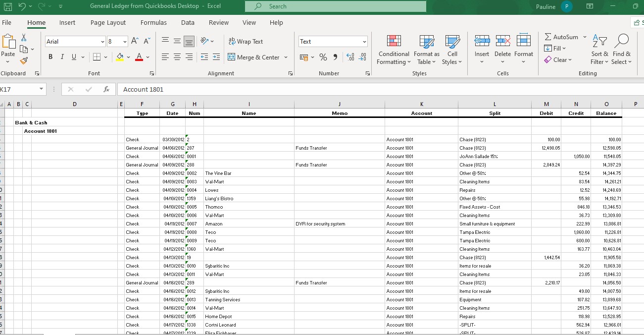Toggle Italic formatting

[62, 57]
